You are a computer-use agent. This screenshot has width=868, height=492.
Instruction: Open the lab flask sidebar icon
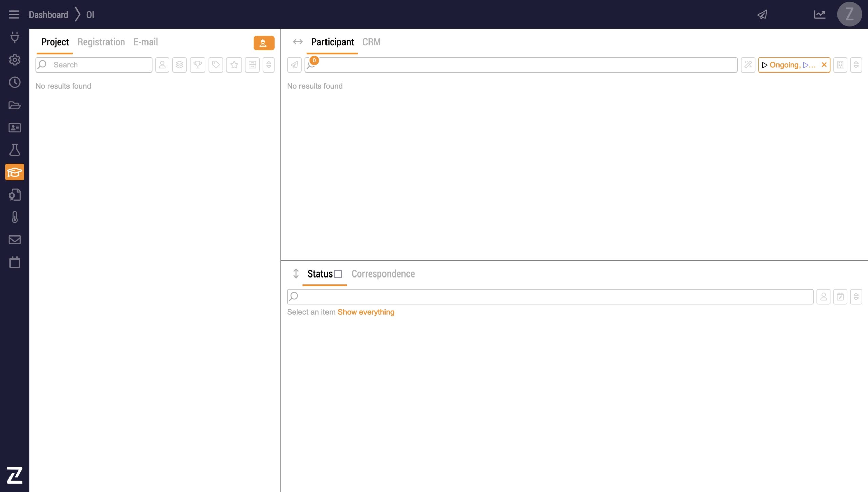(x=15, y=150)
